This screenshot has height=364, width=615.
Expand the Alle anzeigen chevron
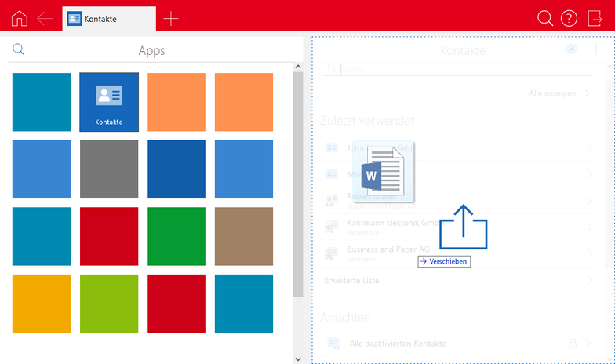[588, 93]
